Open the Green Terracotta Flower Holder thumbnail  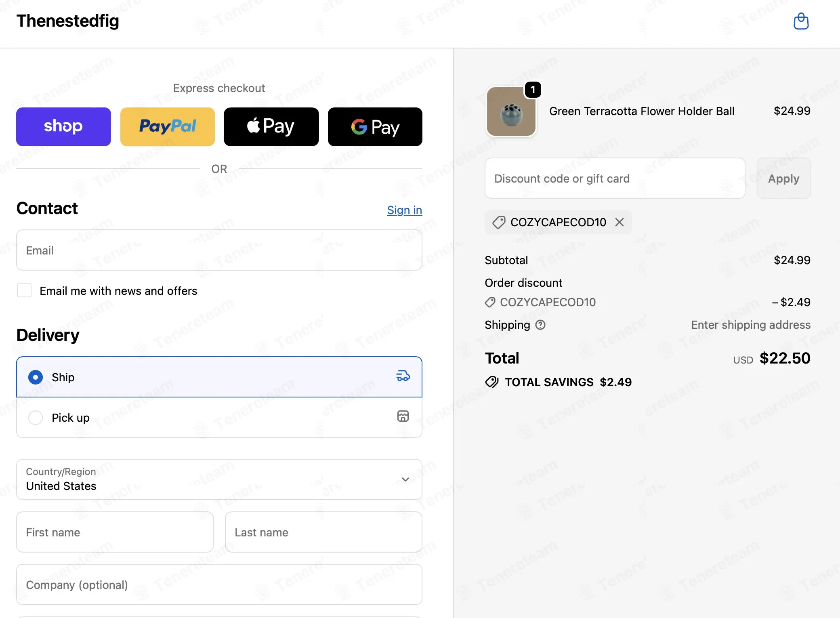(511, 112)
